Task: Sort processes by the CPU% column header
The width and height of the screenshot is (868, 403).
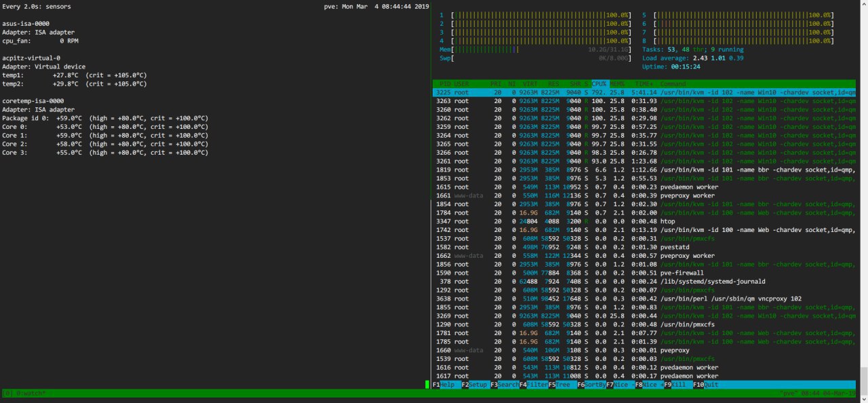Action: [x=599, y=83]
